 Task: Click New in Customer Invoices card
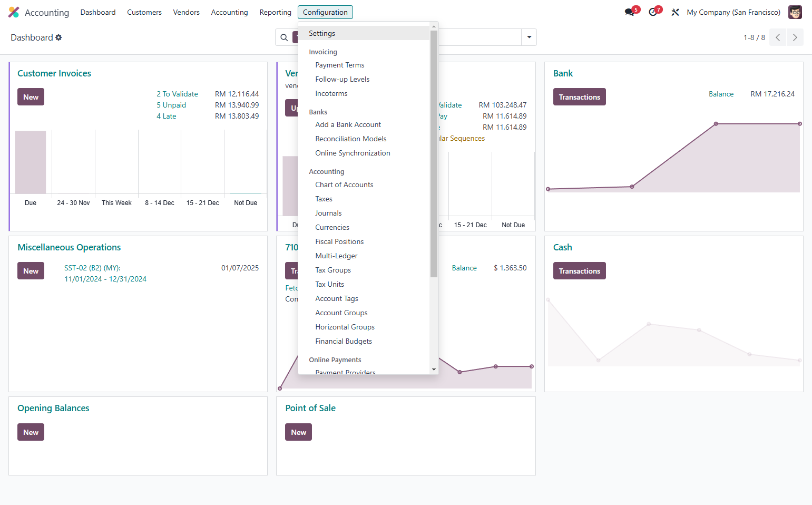[x=31, y=97]
